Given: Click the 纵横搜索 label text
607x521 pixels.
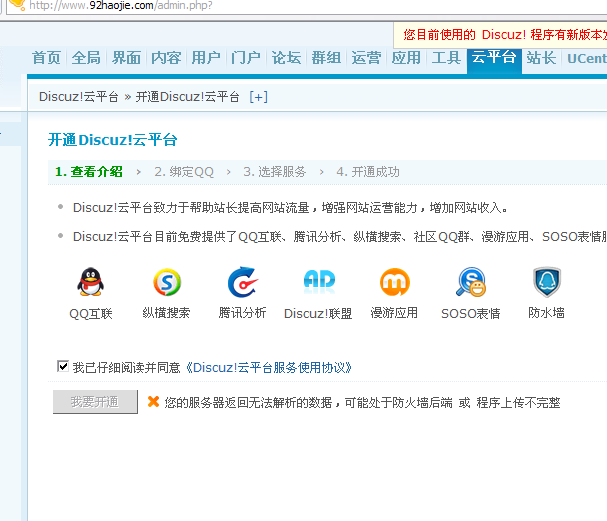Looking at the screenshot, I should click(166, 313).
